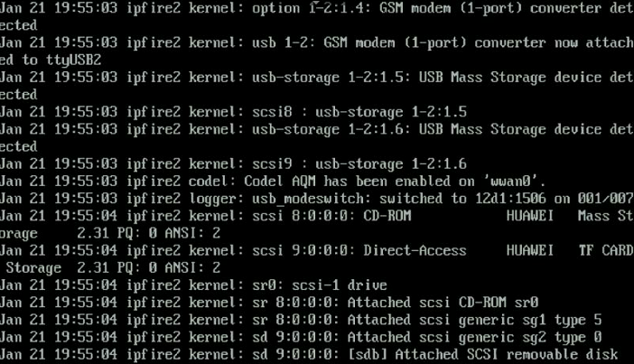The width and height of the screenshot is (634, 364).
Task: Click the 'usb 1-2: GSM modem' line
Action: point(317,42)
